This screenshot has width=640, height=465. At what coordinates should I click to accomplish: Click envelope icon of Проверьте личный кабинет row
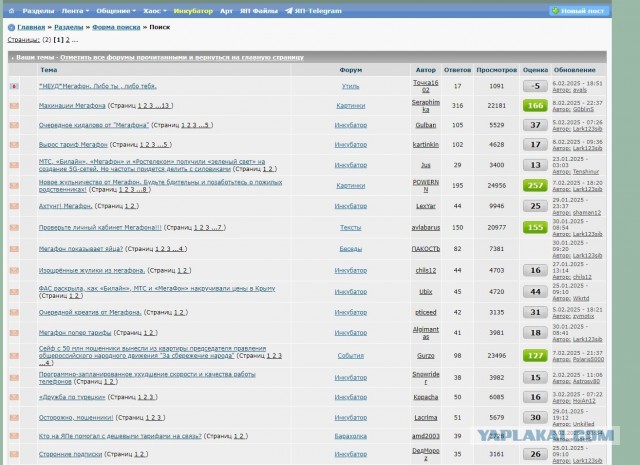pyautogui.click(x=14, y=227)
